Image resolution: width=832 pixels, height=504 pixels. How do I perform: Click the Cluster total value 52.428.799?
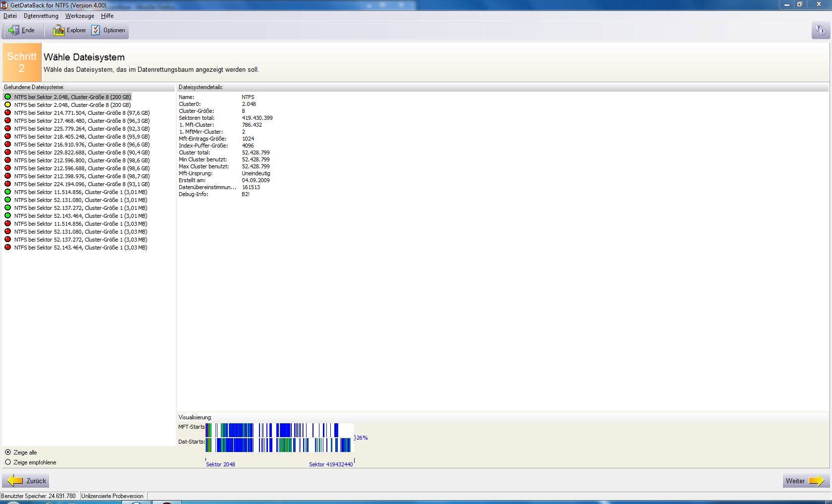tap(256, 152)
